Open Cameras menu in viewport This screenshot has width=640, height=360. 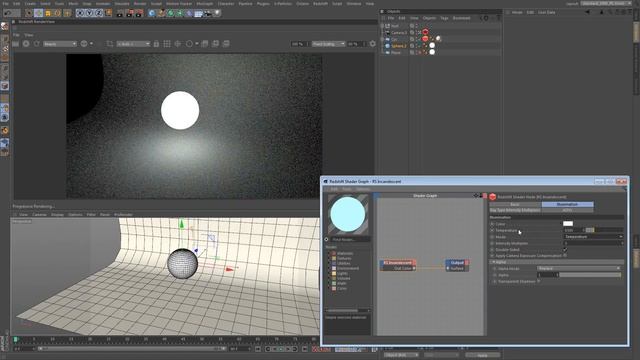click(39, 214)
